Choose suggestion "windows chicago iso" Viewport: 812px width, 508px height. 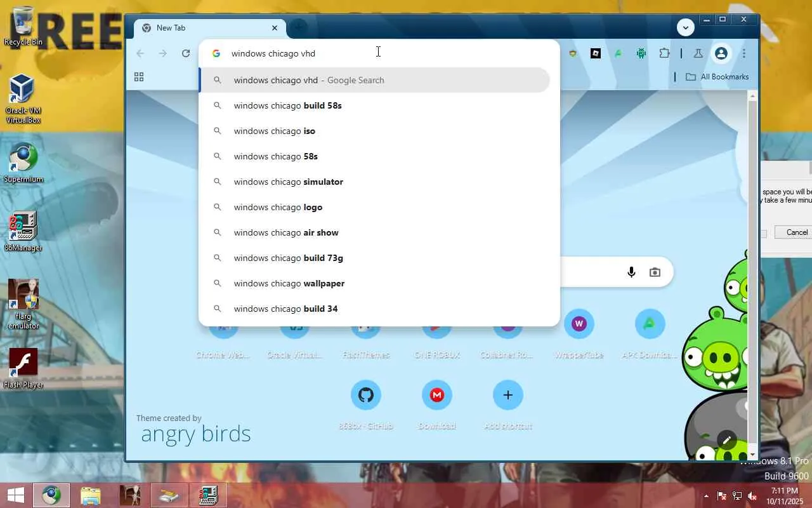coord(374,131)
